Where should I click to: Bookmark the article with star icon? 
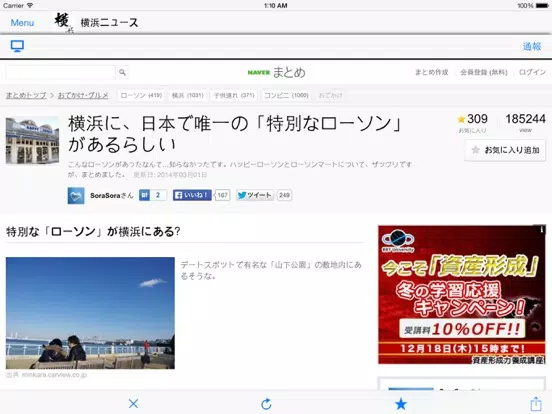(401, 403)
